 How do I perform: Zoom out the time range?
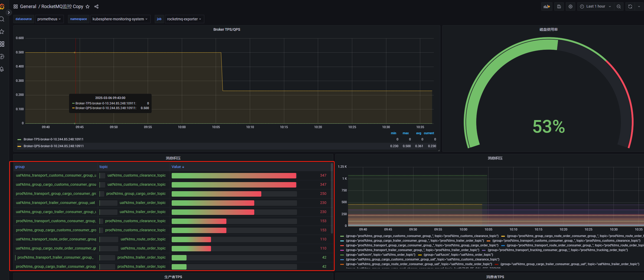[619, 7]
